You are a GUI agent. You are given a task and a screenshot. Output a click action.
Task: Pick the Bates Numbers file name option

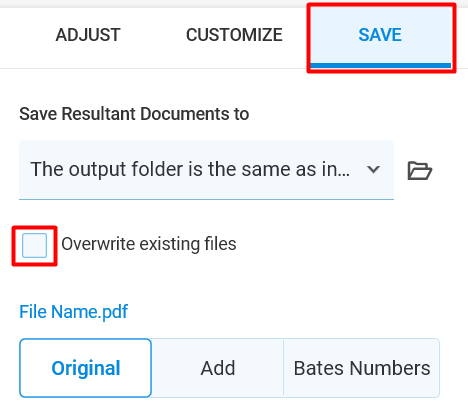tap(362, 368)
